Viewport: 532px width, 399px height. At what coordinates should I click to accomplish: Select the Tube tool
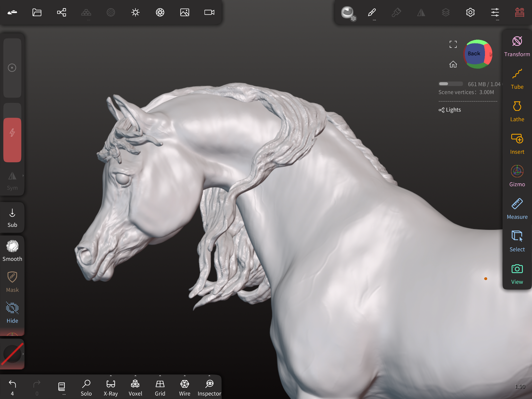[x=517, y=79]
